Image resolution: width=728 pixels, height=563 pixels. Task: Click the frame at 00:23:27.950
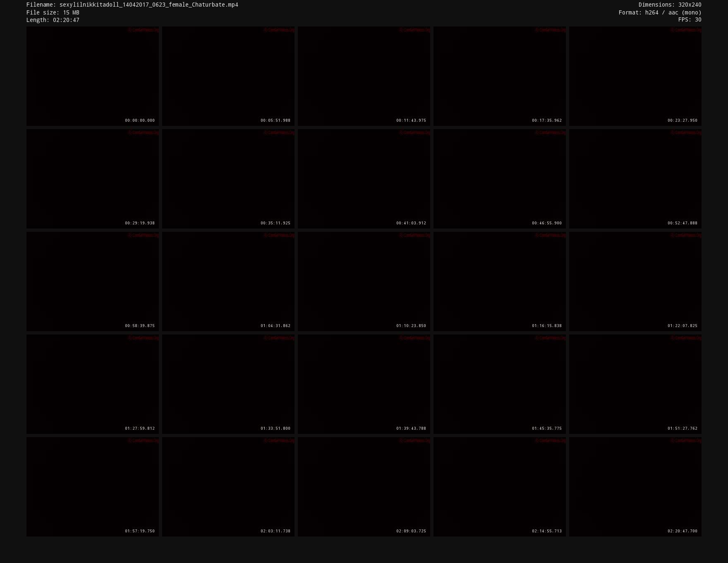pos(635,76)
